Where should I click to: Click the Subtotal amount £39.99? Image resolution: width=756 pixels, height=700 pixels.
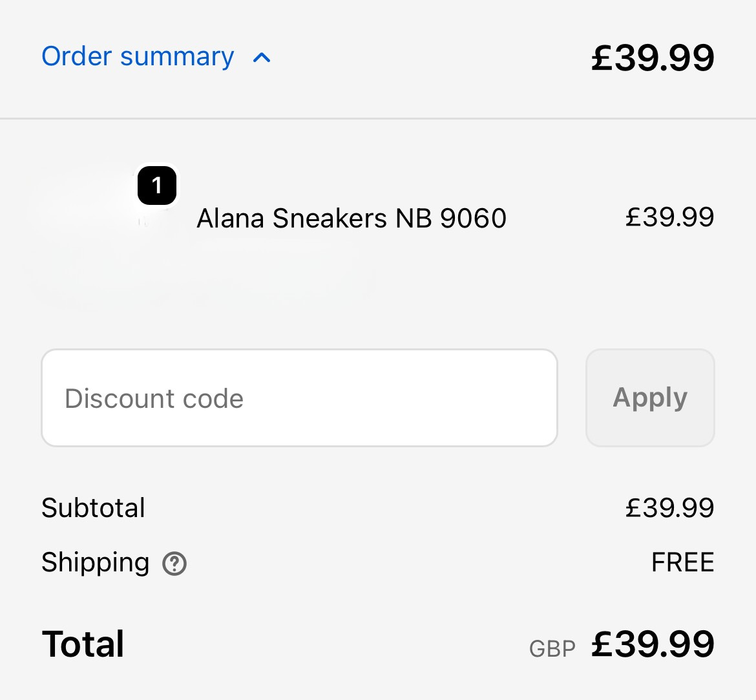point(669,508)
